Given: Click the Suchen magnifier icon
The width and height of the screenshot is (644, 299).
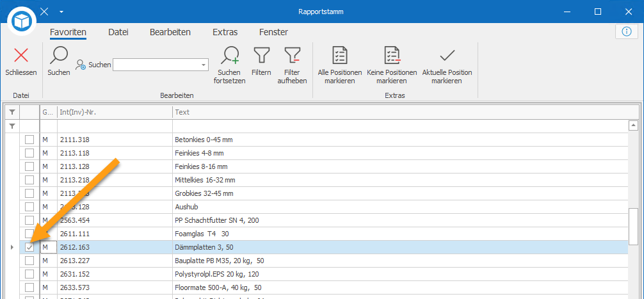Looking at the screenshot, I should coord(59,56).
